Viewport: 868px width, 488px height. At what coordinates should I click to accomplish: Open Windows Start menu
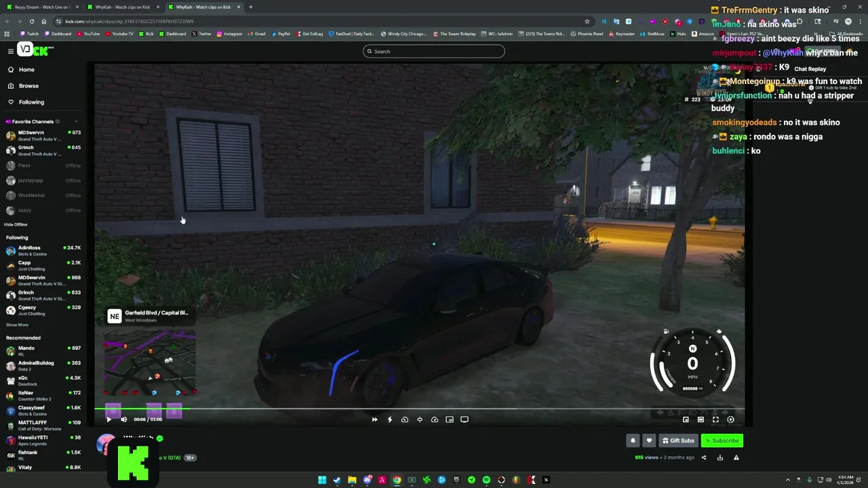tap(322, 480)
